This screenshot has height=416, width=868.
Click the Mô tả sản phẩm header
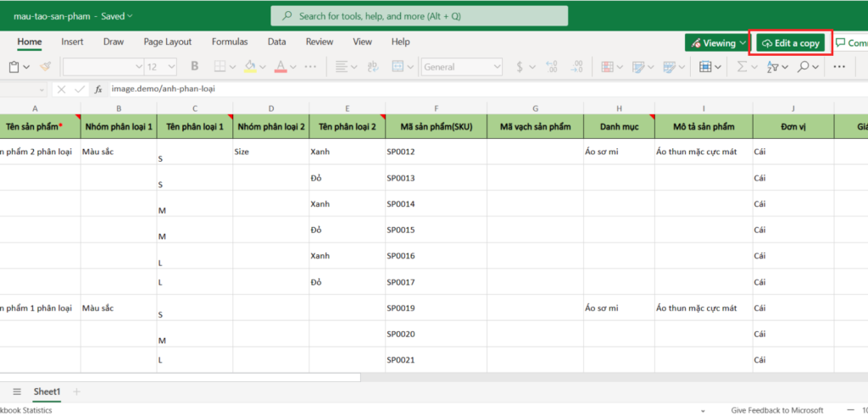point(704,127)
